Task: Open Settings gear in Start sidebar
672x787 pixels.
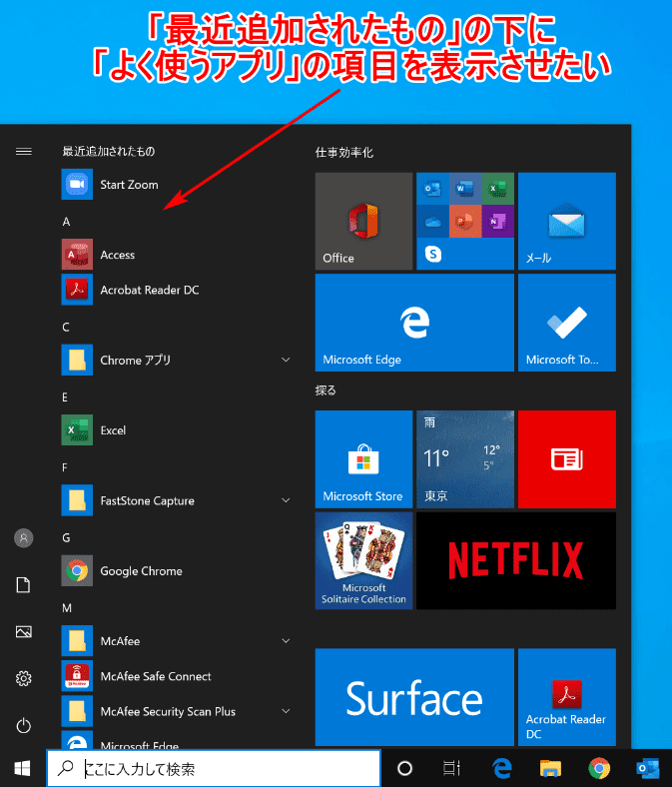Action: click(x=24, y=678)
